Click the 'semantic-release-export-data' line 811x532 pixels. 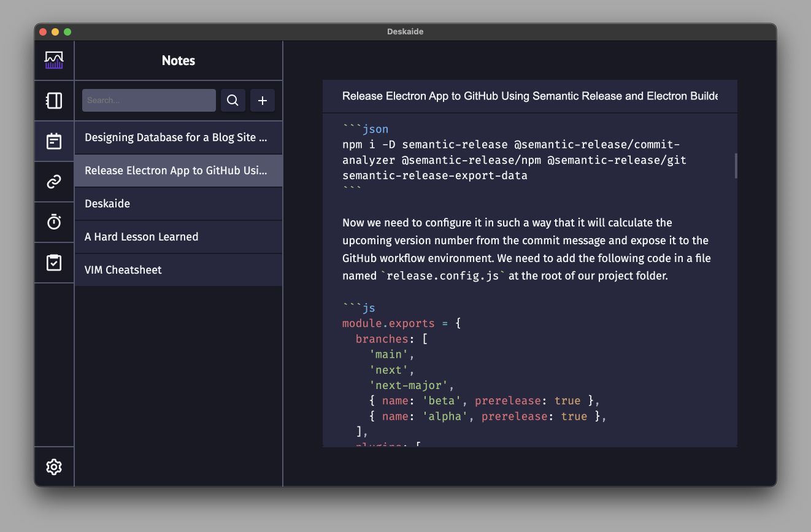click(435, 175)
